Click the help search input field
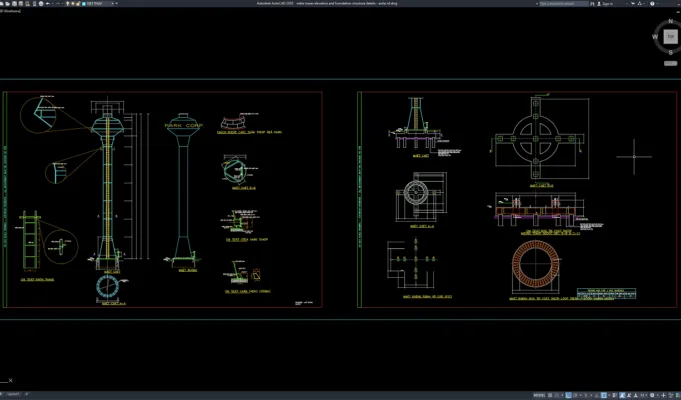The image size is (681, 400). tap(564, 3)
